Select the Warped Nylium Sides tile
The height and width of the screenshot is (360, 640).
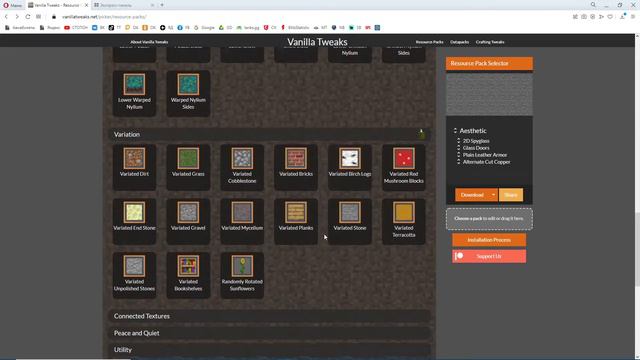pos(188,93)
